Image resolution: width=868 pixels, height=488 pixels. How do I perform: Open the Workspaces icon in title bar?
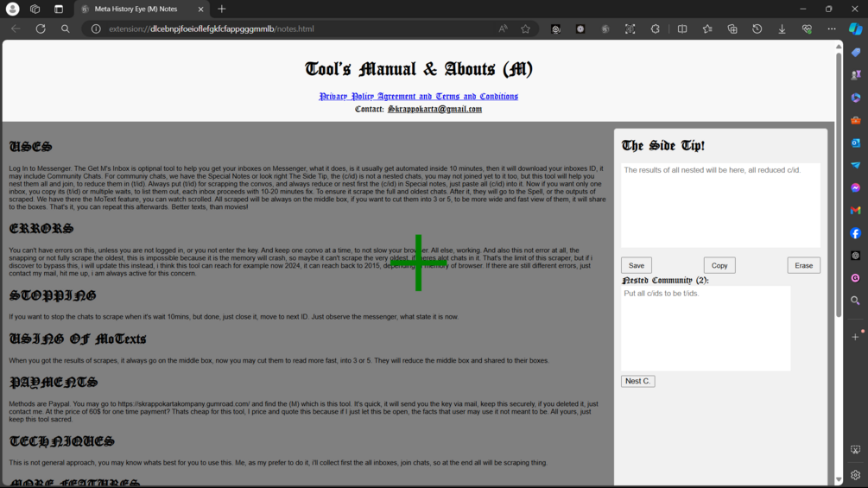coord(35,9)
